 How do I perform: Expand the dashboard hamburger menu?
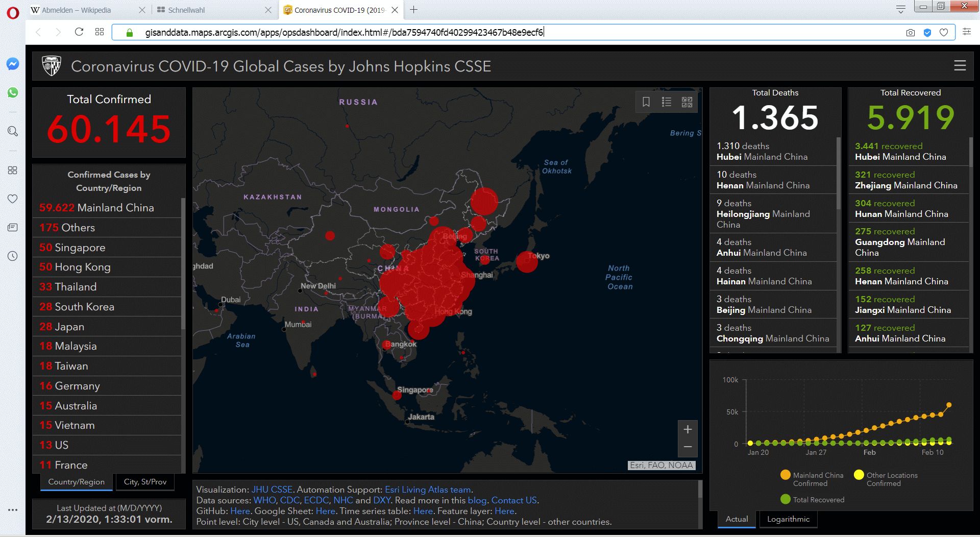[x=960, y=66]
